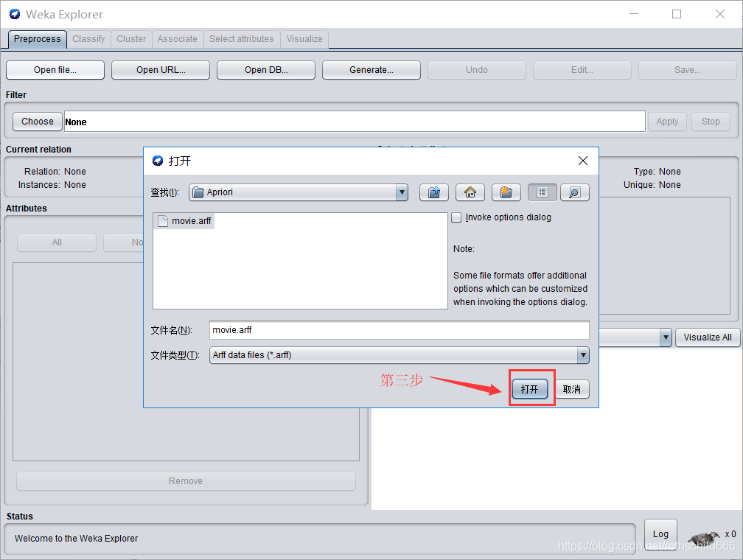Viewport: 743px width, 560px height.
Task: Select the movie.arff file icon
Action: coord(162,221)
